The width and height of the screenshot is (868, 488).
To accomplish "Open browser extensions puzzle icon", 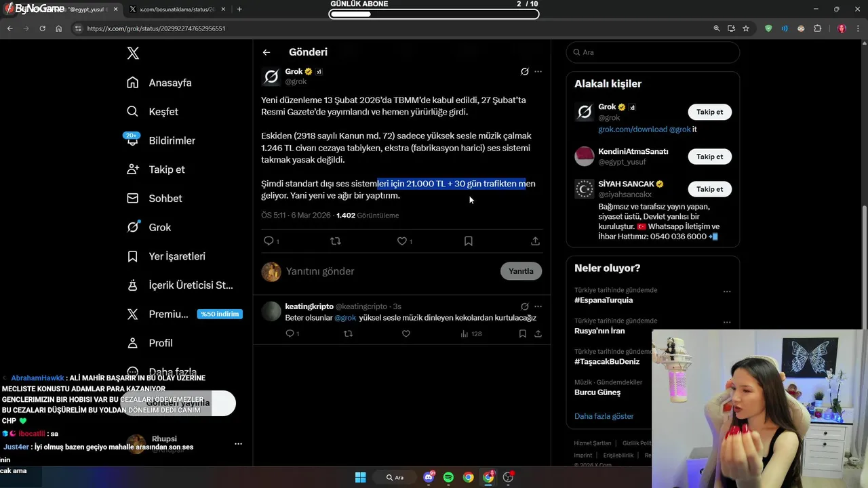I will click(817, 28).
